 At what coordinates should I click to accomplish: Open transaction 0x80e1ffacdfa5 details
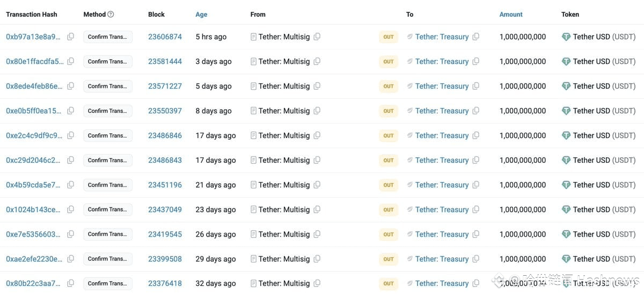(34, 61)
